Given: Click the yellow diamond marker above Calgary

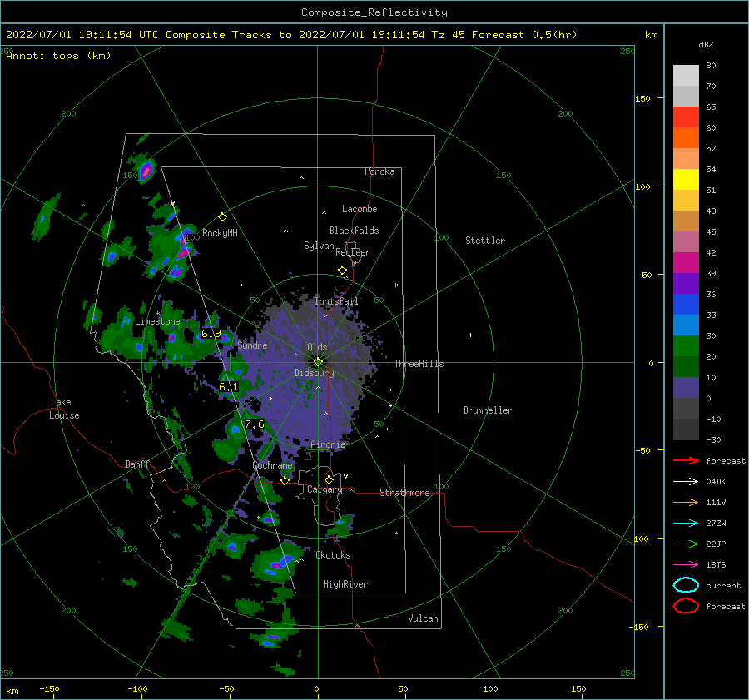Looking at the screenshot, I should click(x=329, y=479).
